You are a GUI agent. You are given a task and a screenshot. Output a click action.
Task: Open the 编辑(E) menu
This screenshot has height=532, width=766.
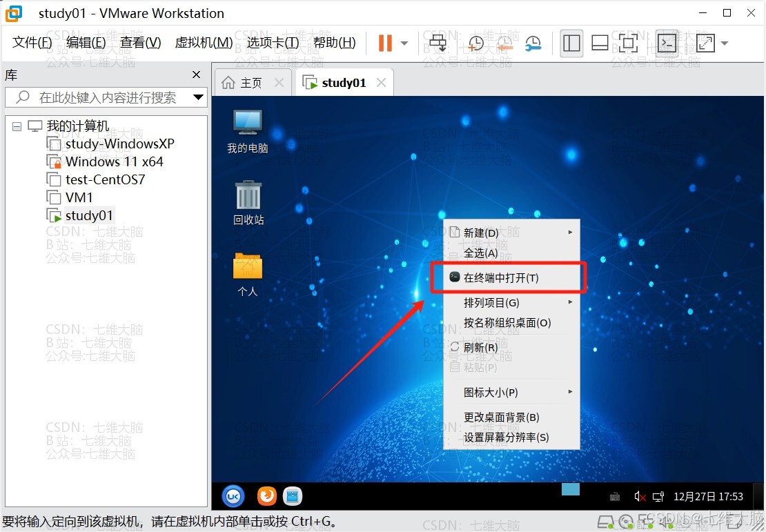click(x=86, y=43)
